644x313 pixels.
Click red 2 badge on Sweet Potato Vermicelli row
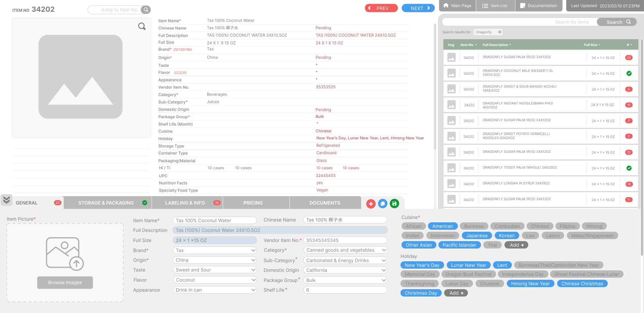629,136
